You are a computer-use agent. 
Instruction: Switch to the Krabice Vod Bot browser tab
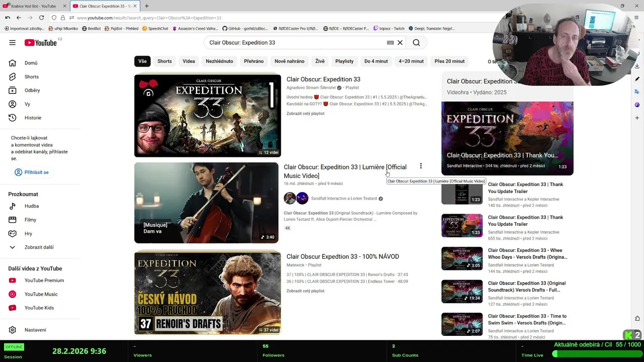pos(33,6)
